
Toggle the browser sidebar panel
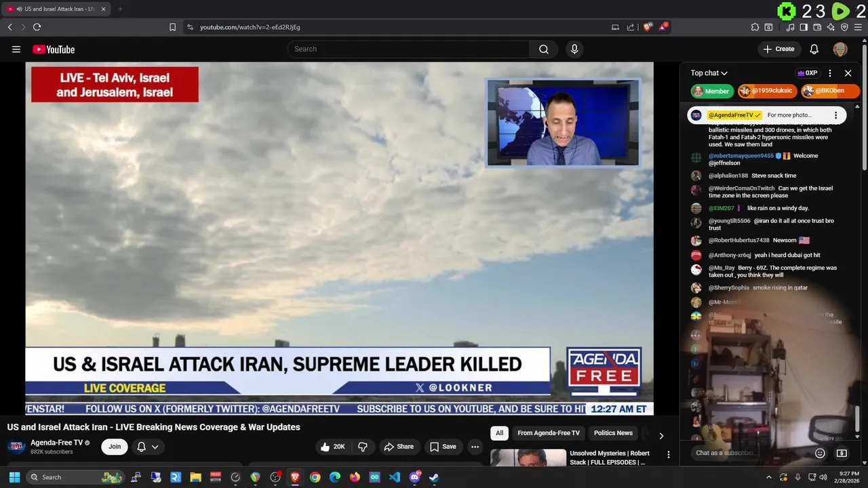(x=804, y=27)
